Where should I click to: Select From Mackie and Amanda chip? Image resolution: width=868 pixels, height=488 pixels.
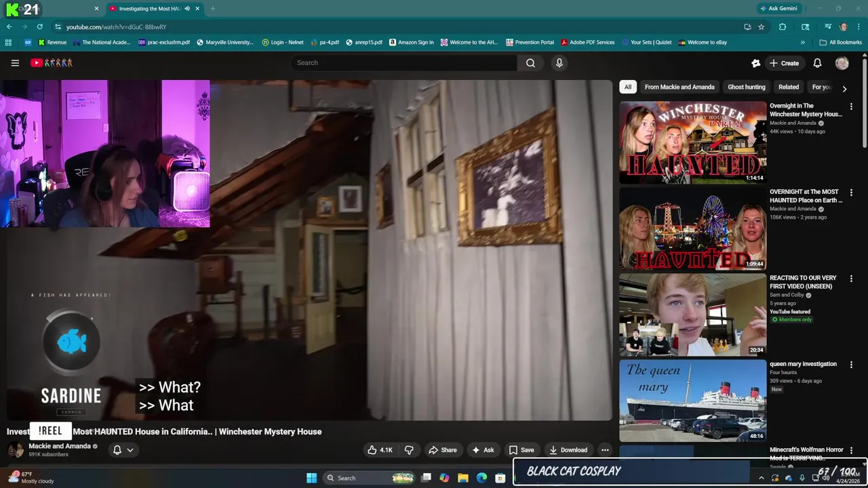679,87
